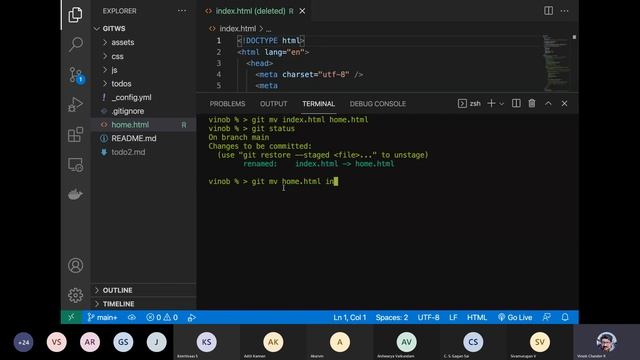Viewport: 640px width, 360px height.
Task: Click index.html in the breadcrumb
Action: coord(238,29)
